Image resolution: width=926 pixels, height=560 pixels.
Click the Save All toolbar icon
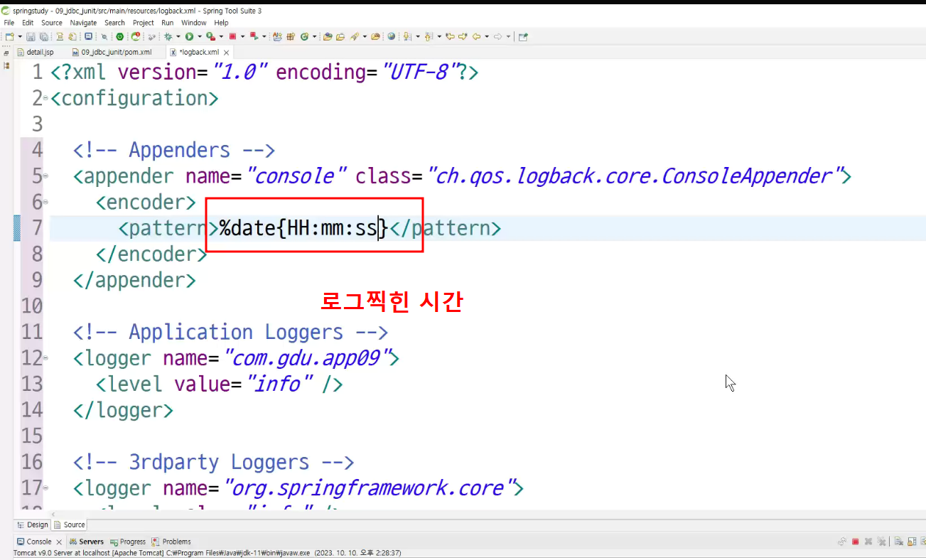(x=43, y=36)
